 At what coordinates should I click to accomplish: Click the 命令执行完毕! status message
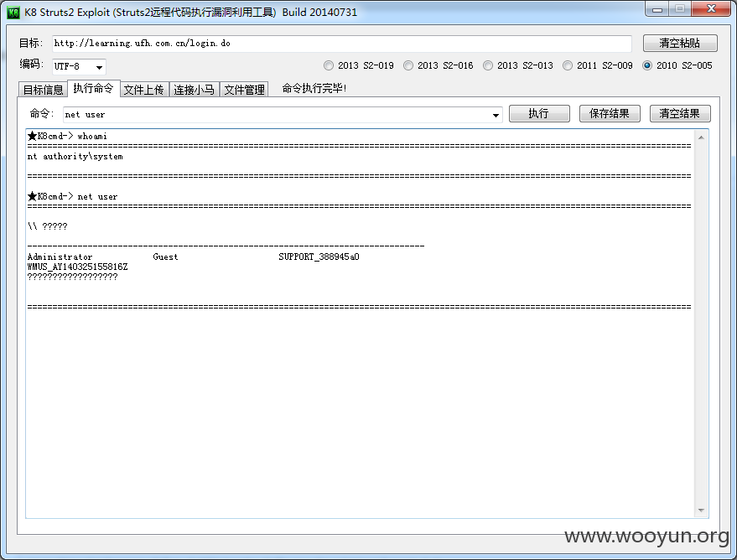pos(314,88)
